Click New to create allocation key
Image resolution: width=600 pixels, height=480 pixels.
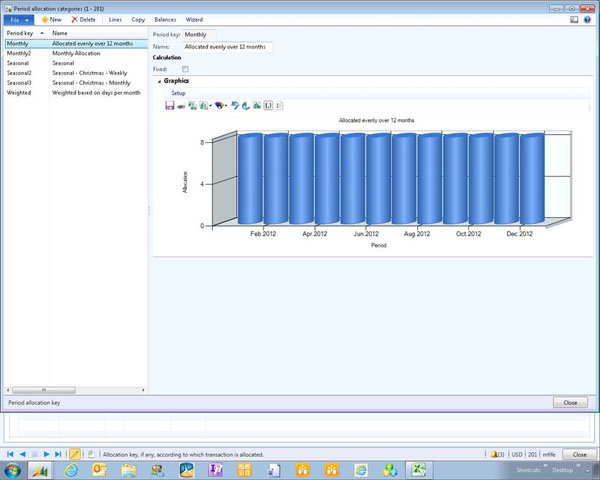52,20
